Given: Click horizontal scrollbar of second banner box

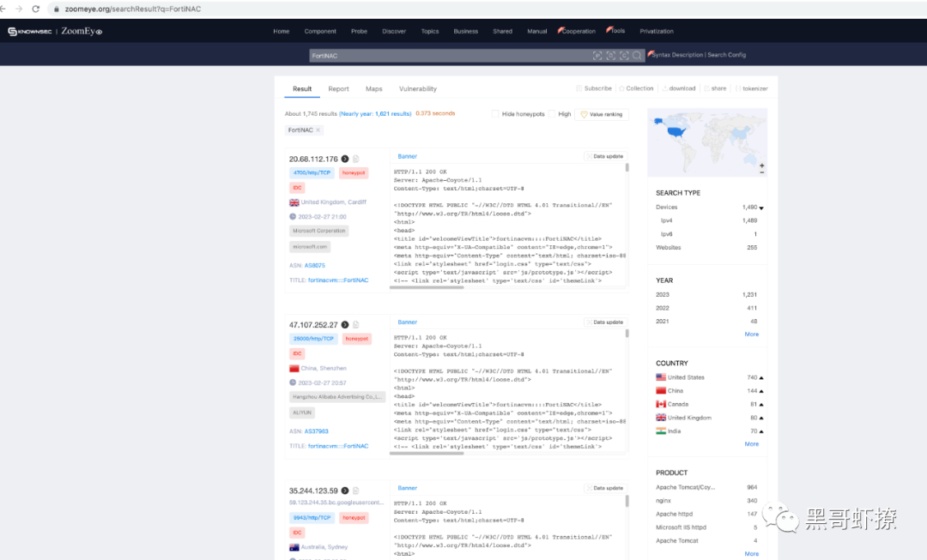Looking at the screenshot, I should coord(427,454).
